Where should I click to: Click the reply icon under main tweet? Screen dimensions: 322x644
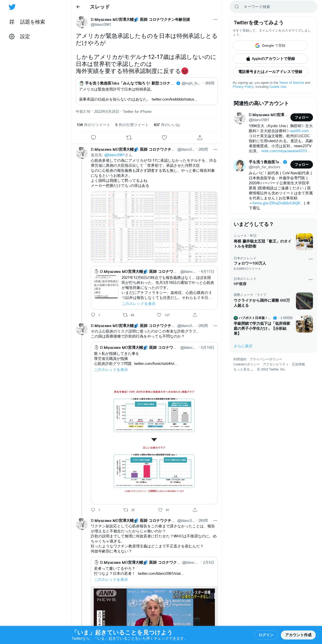pyautogui.click(x=94, y=137)
